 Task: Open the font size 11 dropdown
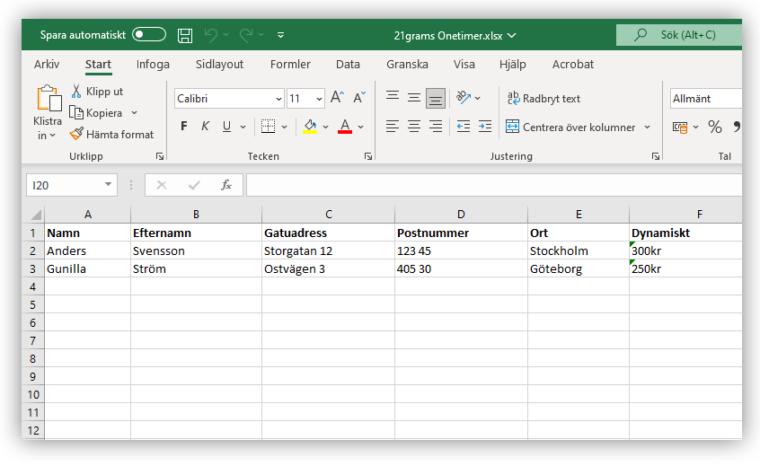click(319, 99)
